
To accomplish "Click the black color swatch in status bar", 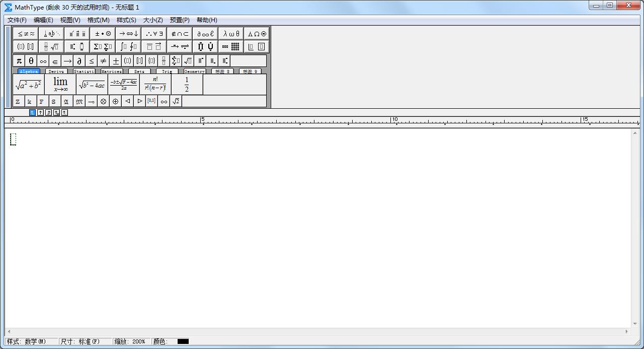I will 183,341.
